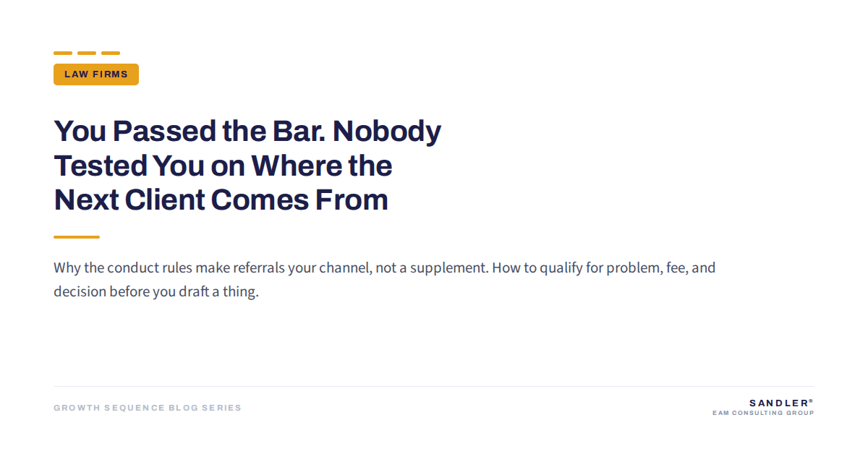Click the word 'Client' in the headline
Viewport: 868px width, 454px height.
(166, 200)
